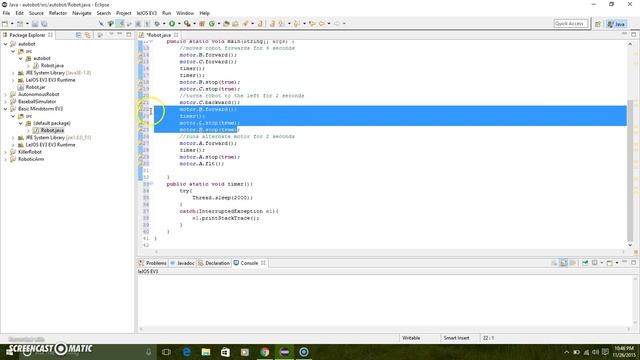Click the green Run button in toolbar

[x=172, y=24]
